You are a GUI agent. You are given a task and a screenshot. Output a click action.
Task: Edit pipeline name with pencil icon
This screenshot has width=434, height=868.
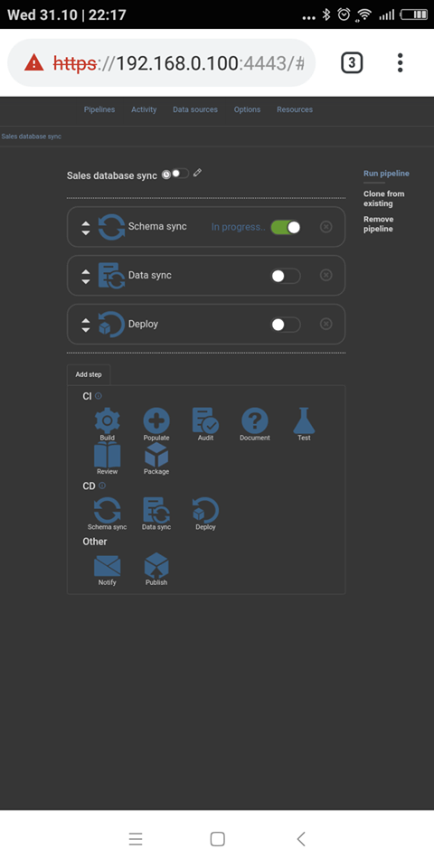198,174
